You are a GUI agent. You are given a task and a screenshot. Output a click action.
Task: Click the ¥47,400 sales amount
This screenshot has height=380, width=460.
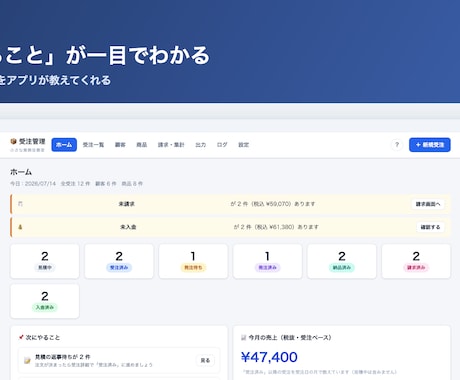click(269, 357)
